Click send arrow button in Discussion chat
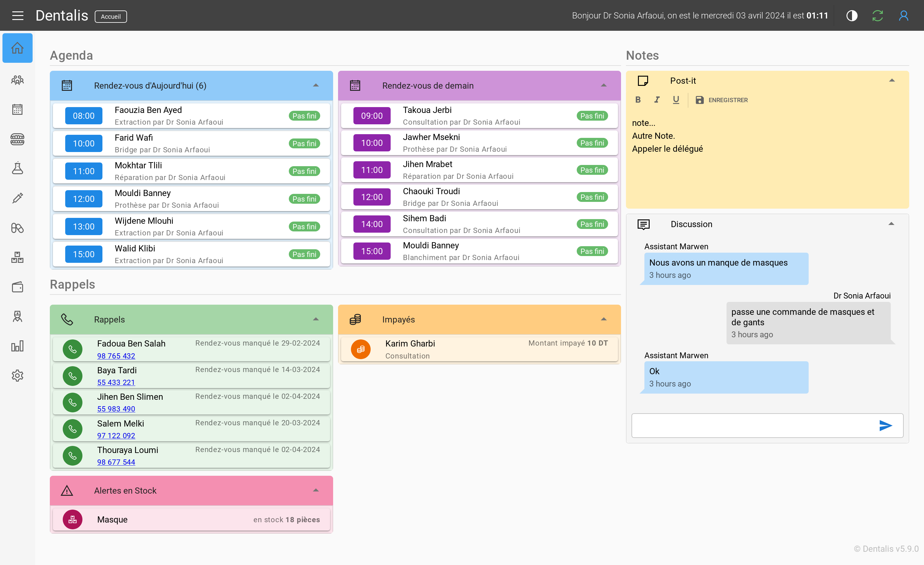The height and width of the screenshot is (565, 924). coord(885,426)
